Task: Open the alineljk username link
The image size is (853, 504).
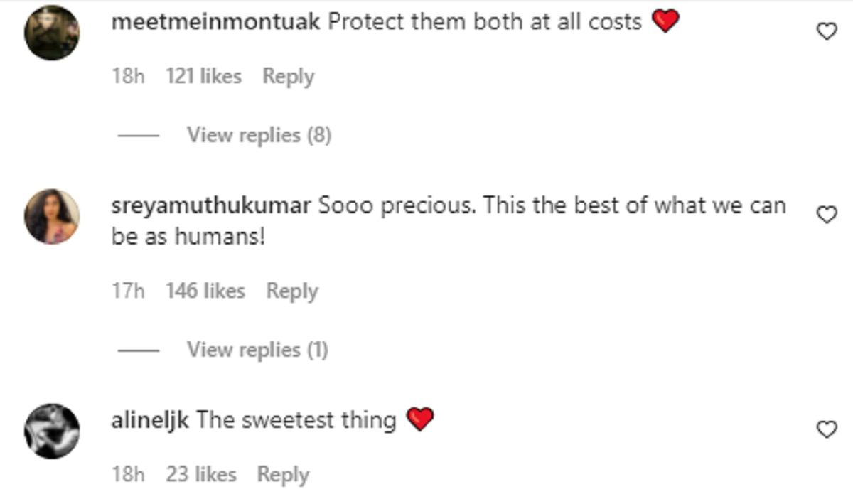Action: (150, 420)
